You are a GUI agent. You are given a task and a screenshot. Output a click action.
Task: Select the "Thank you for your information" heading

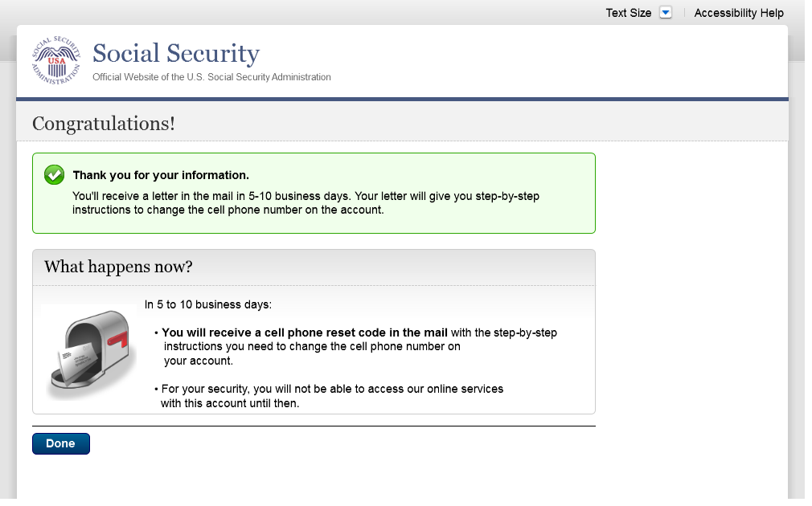point(161,175)
